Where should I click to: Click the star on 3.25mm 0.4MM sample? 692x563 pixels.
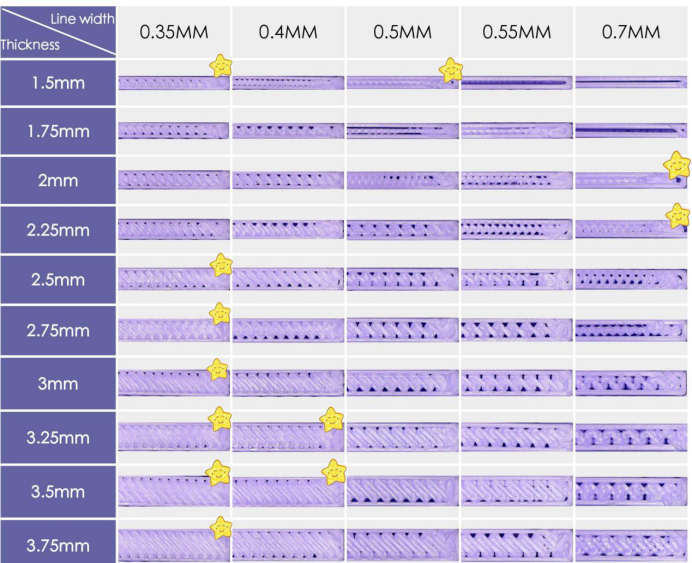(x=331, y=420)
